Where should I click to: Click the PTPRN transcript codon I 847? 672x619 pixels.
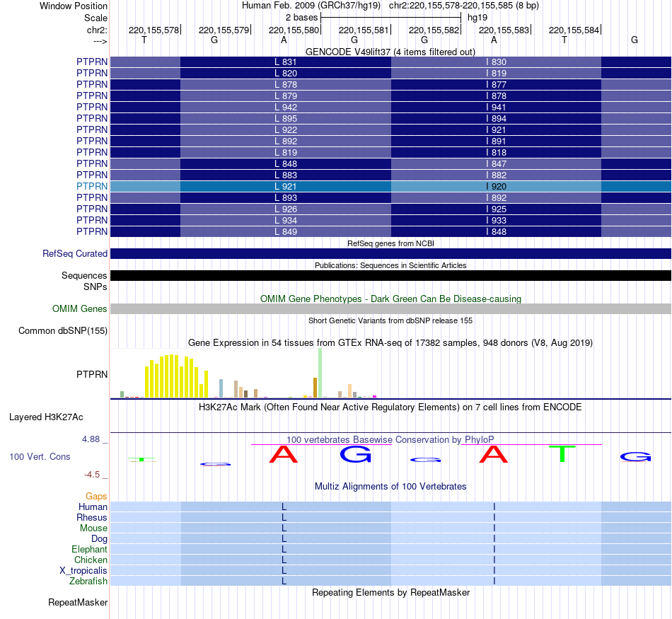(497, 163)
